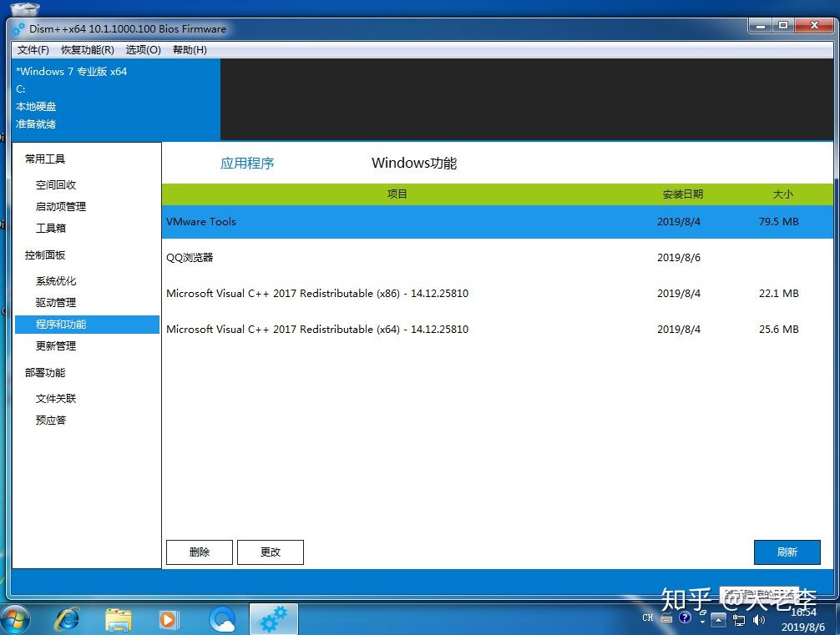Select 空间回收 in the sidebar
Screen dimensions: 840x635
[56, 184]
